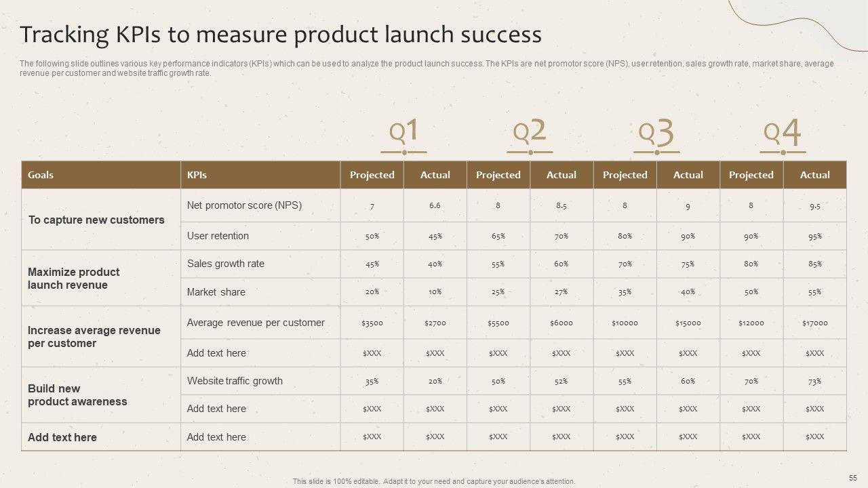The height and width of the screenshot is (488, 868).
Task: Click the bold 'Add text here' goal cell
Action: [62, 437]
